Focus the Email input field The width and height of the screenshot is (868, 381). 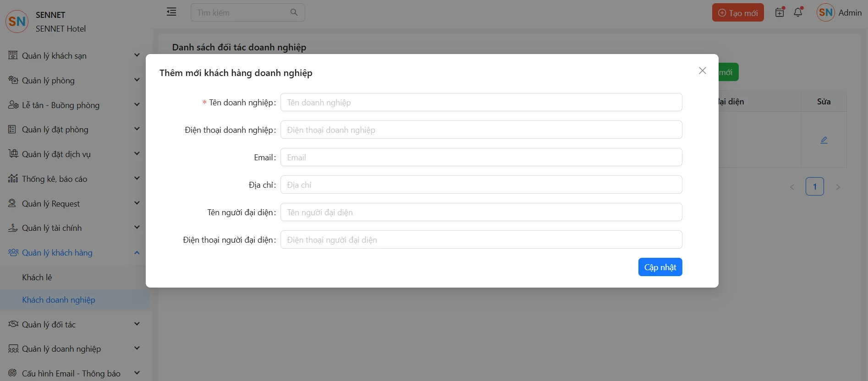tap(481, 158)
